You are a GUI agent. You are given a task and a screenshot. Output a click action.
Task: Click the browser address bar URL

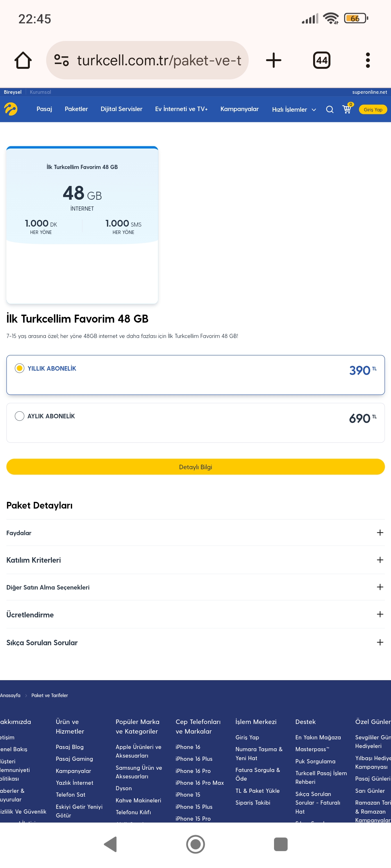pyautogui.click(x=159, y=60)
